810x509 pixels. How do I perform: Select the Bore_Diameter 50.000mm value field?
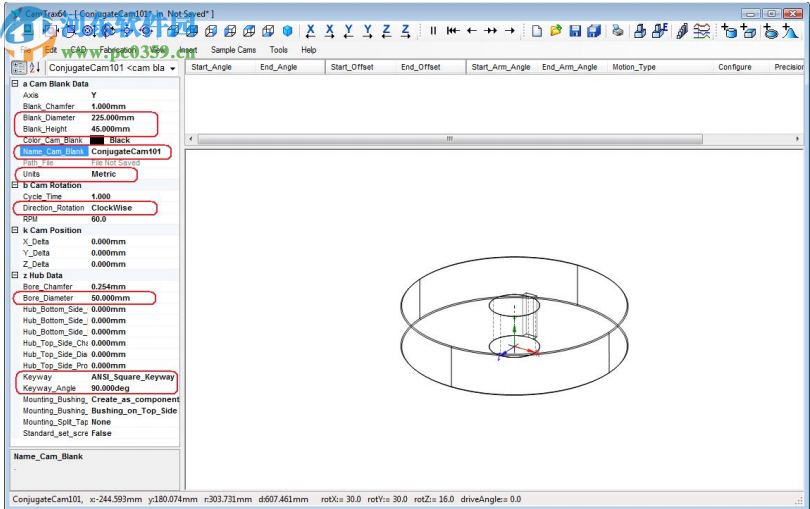pyautogui.click(x=110, y=298)
